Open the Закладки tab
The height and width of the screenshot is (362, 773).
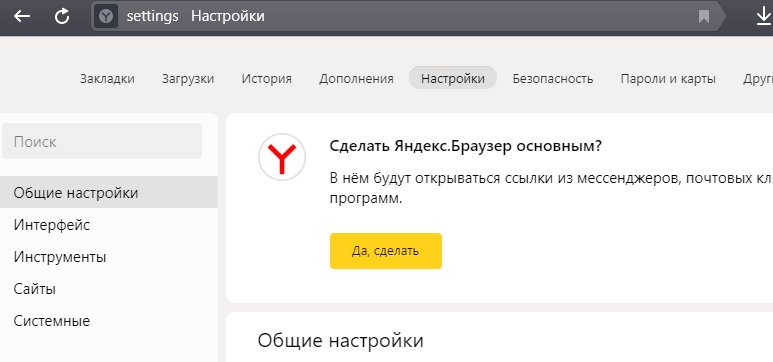107,79
